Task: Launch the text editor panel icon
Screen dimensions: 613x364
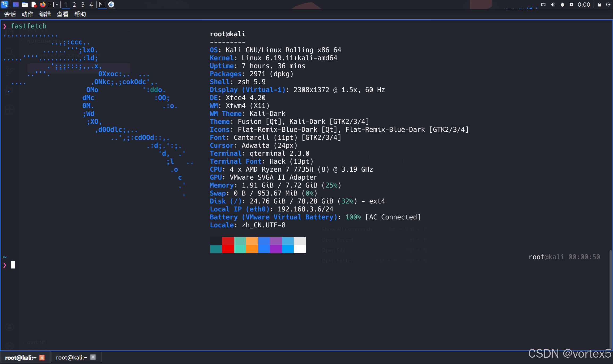Action: (34, 5)
